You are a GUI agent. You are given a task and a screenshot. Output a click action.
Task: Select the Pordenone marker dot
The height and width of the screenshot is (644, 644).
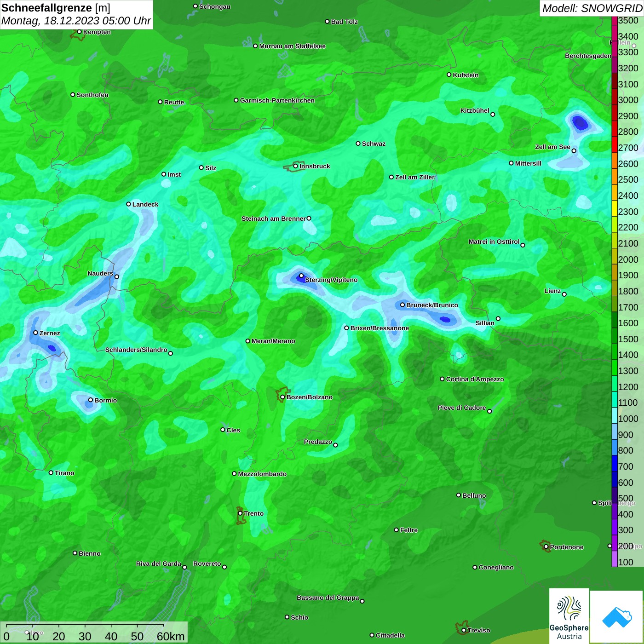point(546,547)
